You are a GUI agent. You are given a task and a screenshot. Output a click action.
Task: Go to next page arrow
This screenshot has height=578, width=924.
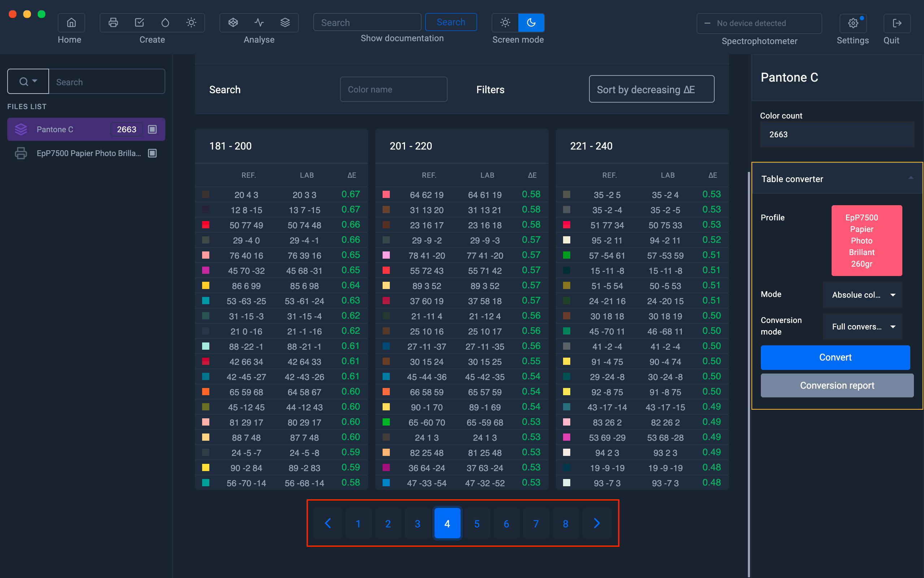(x=597, y=523)
